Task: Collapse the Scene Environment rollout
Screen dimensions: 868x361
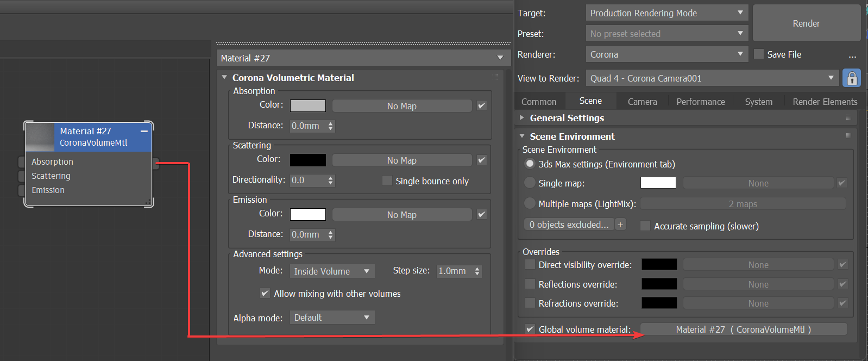Action: (x=522, y=136)
